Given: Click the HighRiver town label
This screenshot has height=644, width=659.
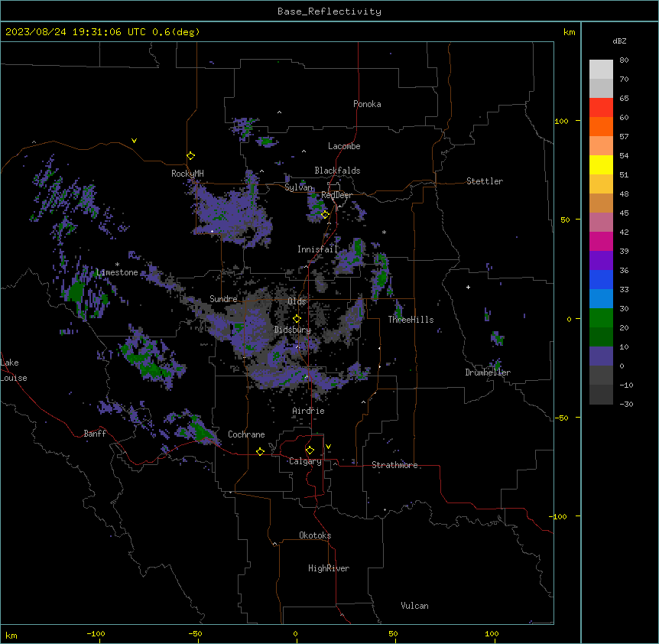Looking at the screenshot, I should (329, 568).
